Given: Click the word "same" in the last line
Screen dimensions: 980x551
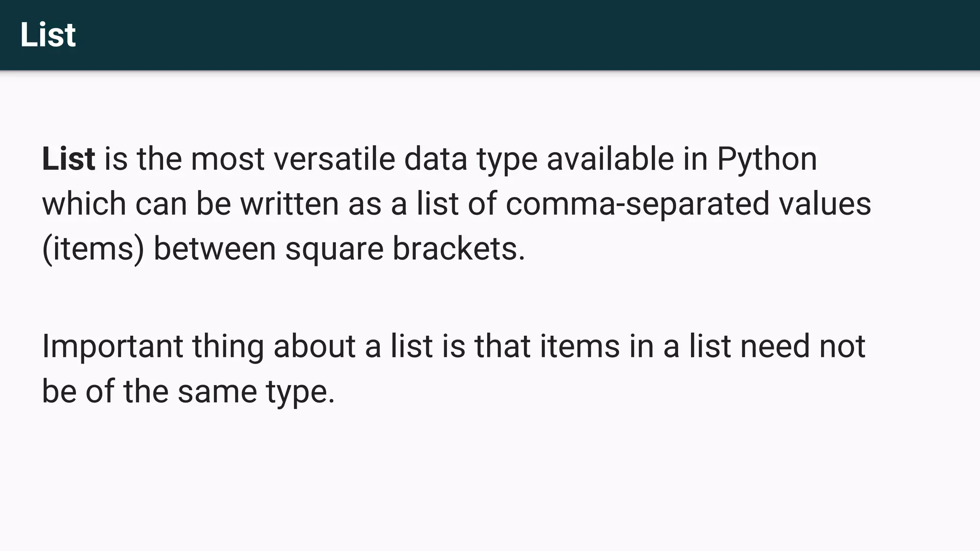Looking at the screenshot, I should pos(217,391).
